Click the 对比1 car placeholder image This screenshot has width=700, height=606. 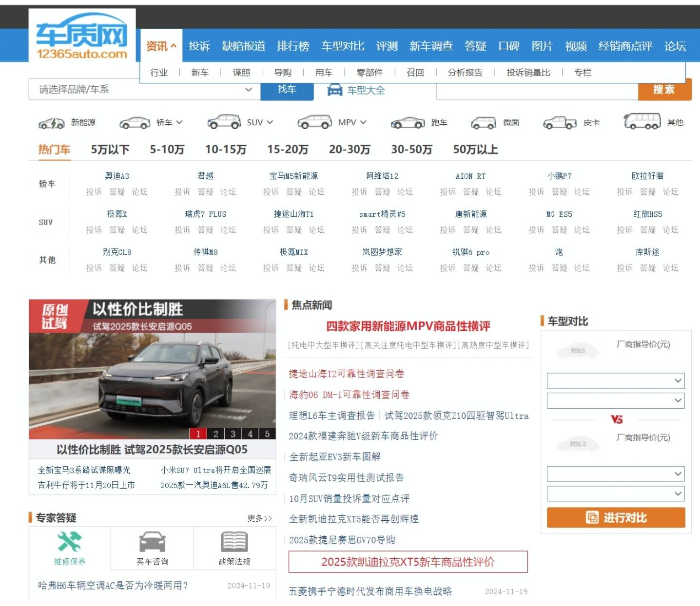(578, 351)
